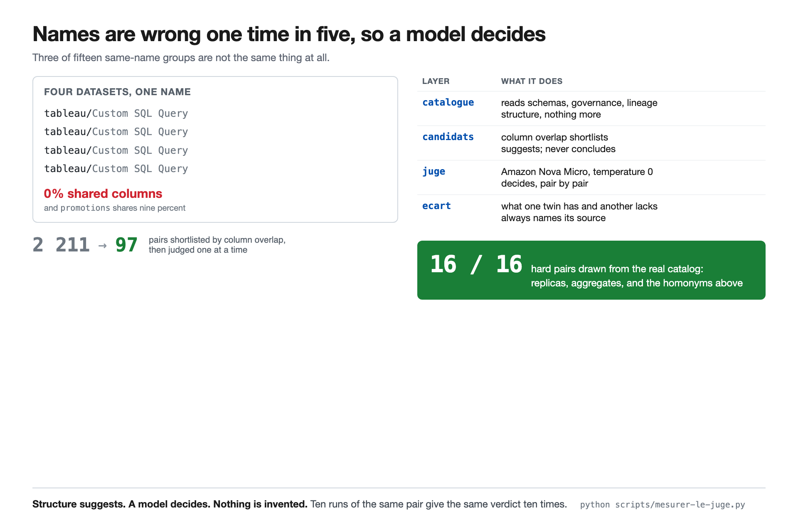Click the WHAT IT DOES column header
The height and width of the screenshot is (532, 798).
click(532, 81)
